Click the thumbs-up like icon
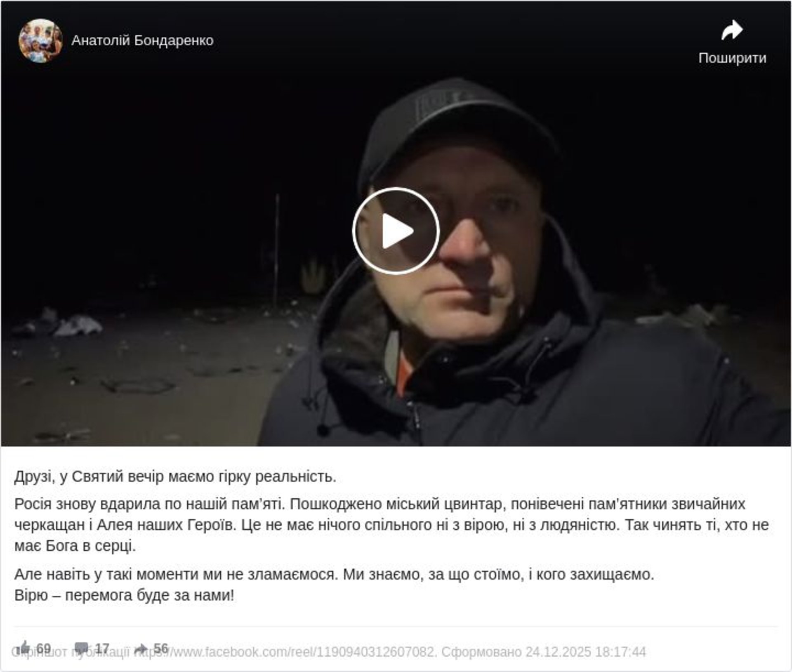Viewport: 792px width, 672px height. 25,648
